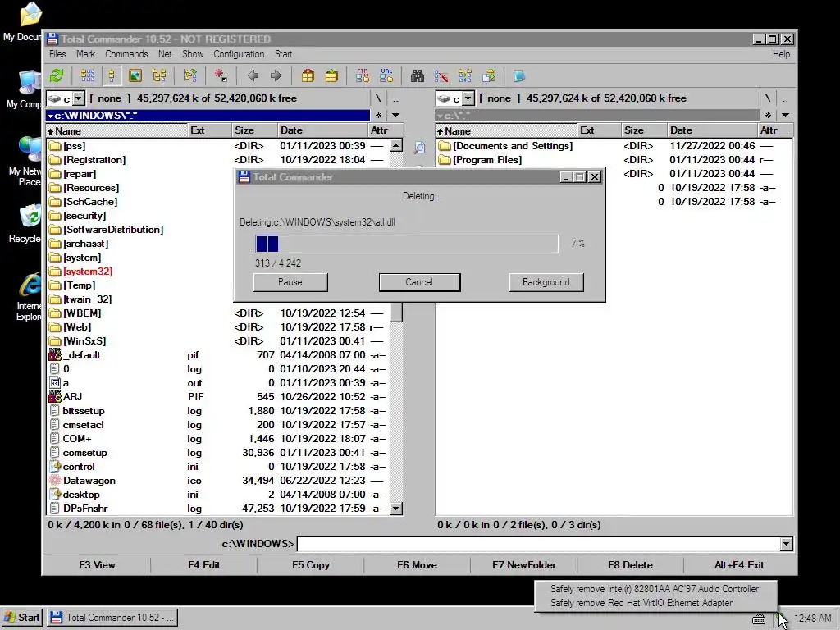Image resolution: width=840 pixels, height=630 pixels.
Task: Click the last blue toolbar icon
Action: tap(518, 76)
